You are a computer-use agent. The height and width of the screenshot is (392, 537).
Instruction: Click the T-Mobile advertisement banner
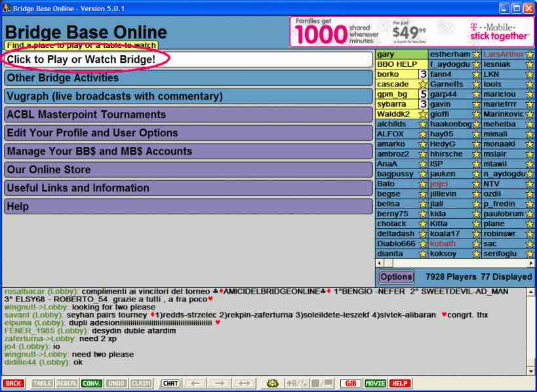tap(412, 31)
